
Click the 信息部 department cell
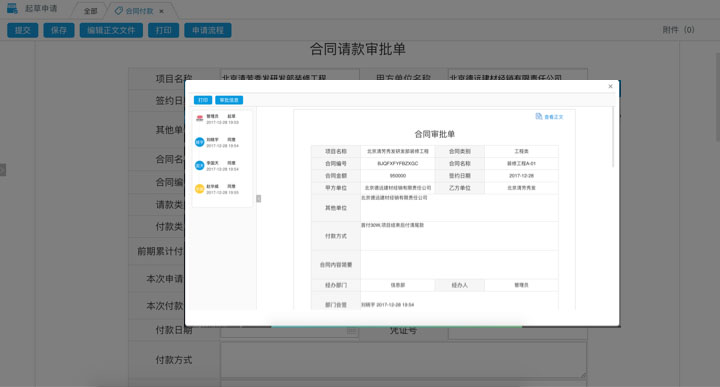pyautogui.click(x=398, y=285)
